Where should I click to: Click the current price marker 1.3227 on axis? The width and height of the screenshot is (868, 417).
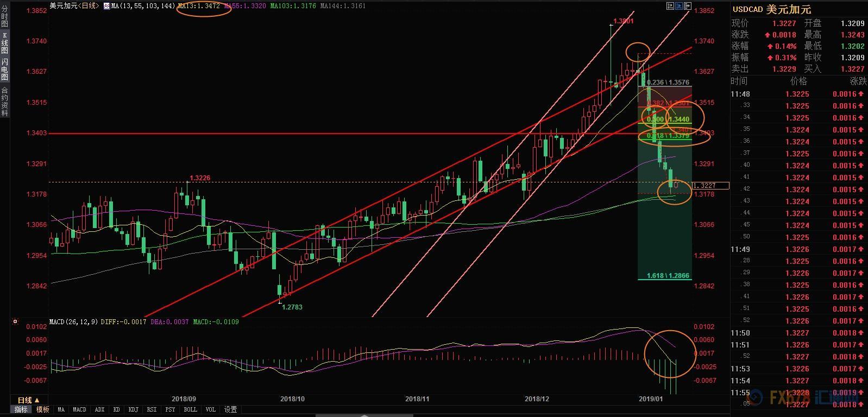point(710,186)
